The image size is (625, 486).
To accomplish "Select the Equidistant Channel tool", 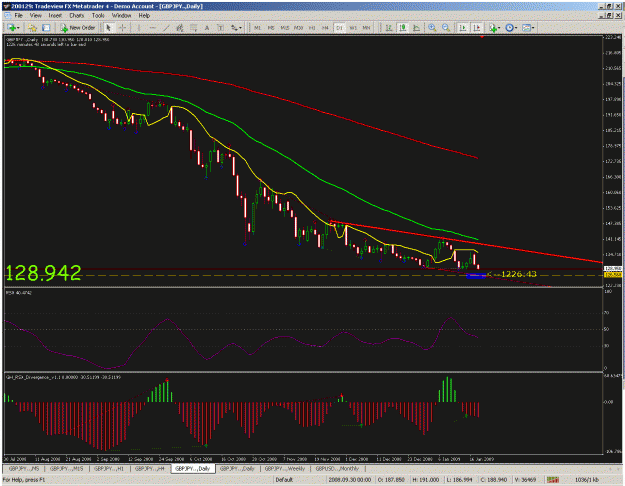I will [x=180, y=28].
